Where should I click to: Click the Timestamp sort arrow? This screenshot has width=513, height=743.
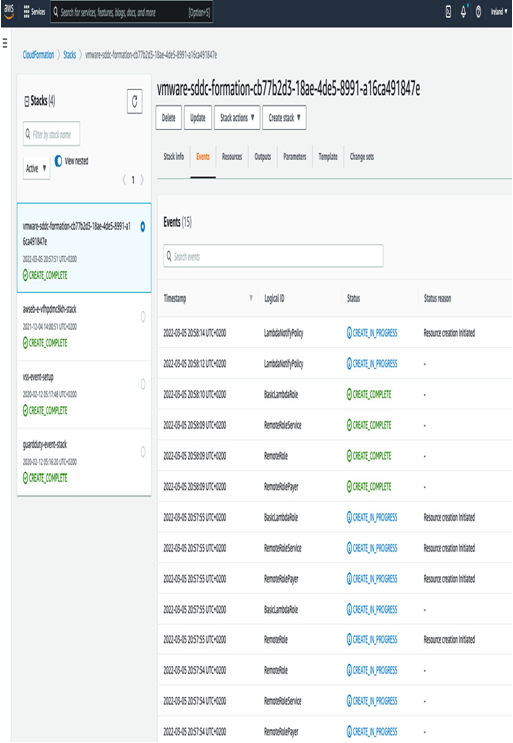point(251,298)
